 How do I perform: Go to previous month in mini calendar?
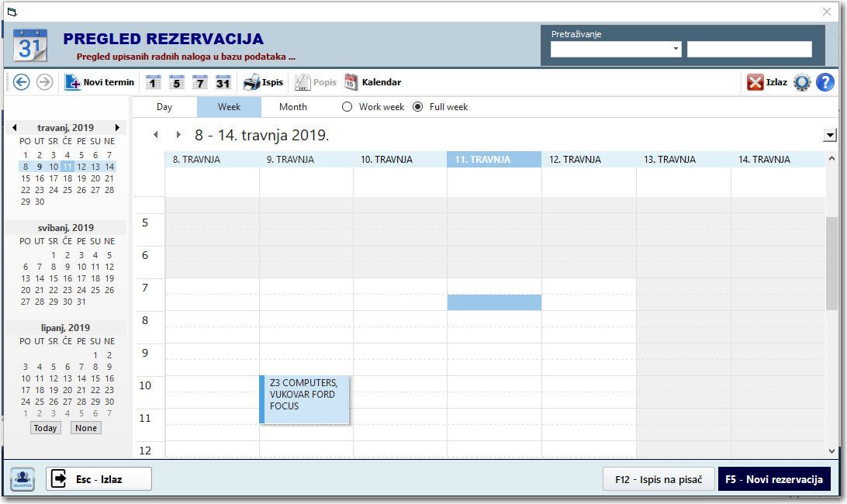(x=15, y=127)
